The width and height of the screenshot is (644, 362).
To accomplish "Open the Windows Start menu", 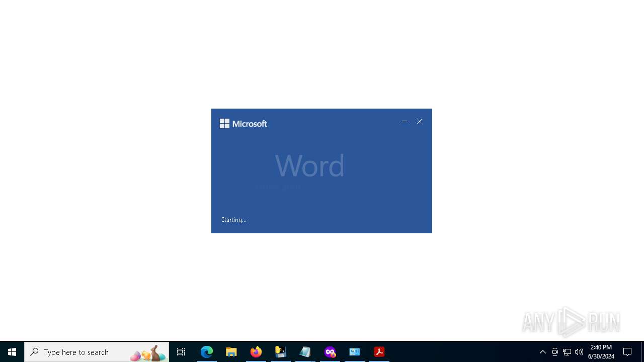I will (12, 352).
